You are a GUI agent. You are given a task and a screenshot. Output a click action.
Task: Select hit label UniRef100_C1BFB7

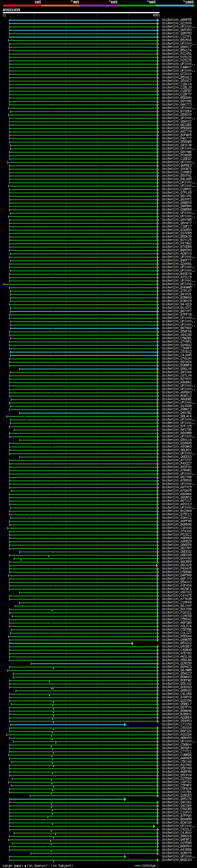(x=177, y=91)
